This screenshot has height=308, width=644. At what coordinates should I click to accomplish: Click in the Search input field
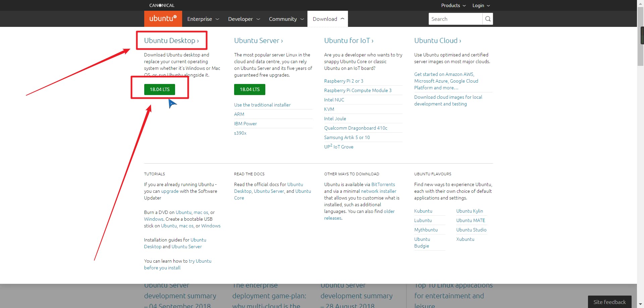coord(455,19)
